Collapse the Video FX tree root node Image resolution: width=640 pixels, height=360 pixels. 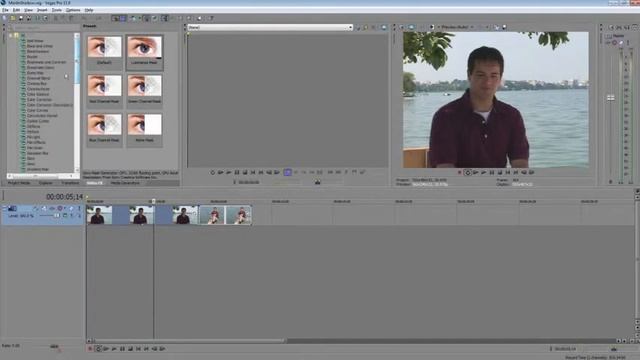click(x=11, y=36)
